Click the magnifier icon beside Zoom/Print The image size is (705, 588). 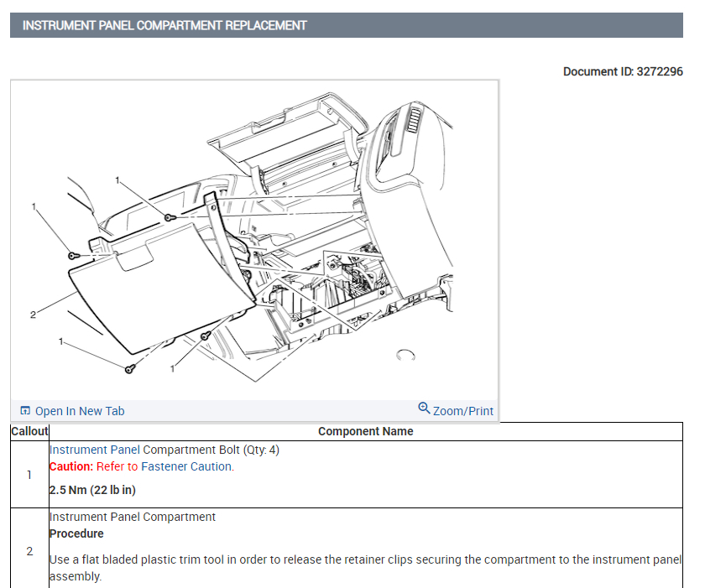[424, 408]
